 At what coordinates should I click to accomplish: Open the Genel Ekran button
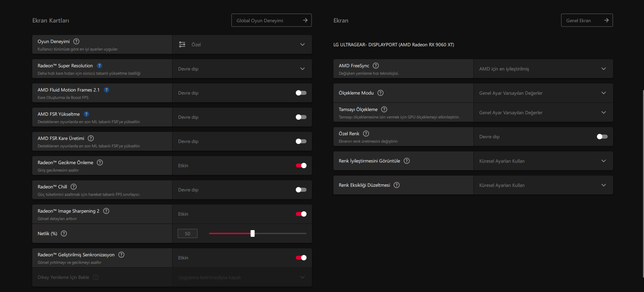587,20
